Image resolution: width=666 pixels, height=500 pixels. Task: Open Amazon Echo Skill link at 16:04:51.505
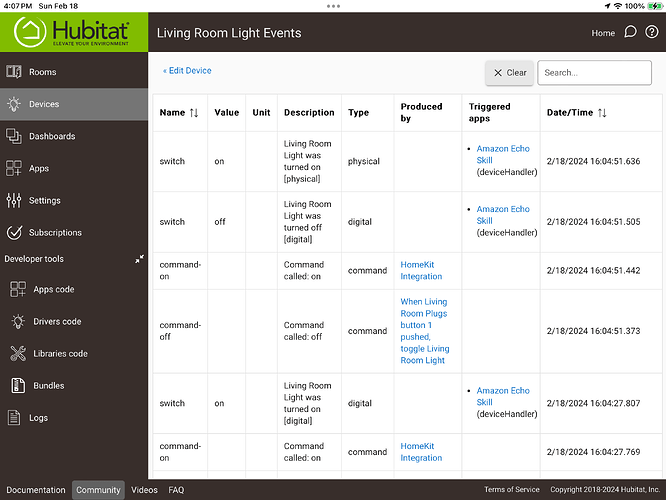point(503,215)
